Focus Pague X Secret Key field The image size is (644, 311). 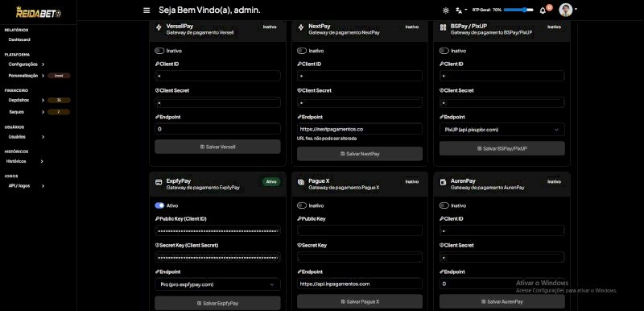coord(360,257)
